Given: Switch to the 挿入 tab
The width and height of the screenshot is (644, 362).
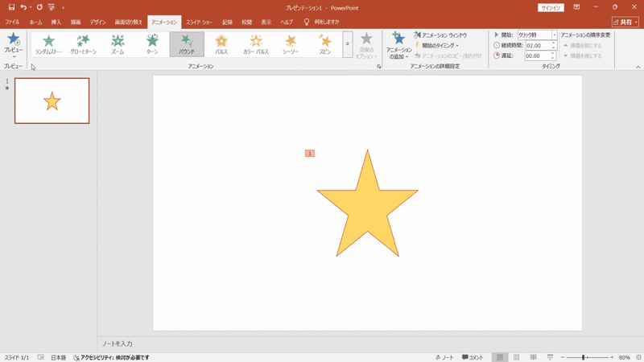Looking at the screenshot, I should [56, 23].
